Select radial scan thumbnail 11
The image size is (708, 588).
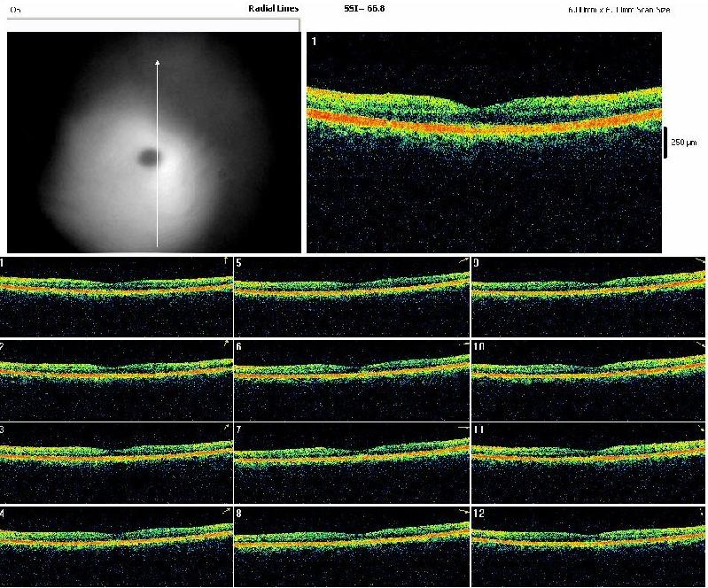tap(588, 463)
